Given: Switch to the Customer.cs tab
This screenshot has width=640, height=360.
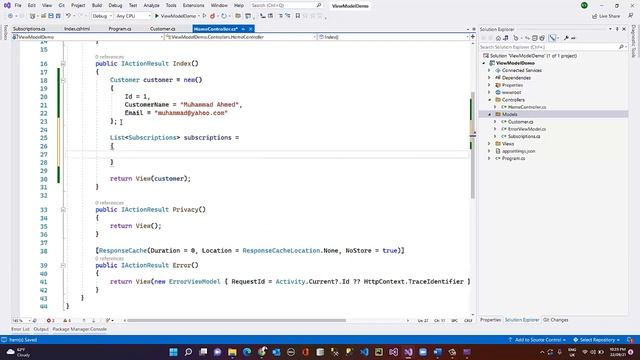Looking at the screenshot, I should click(x=162, y=29).
